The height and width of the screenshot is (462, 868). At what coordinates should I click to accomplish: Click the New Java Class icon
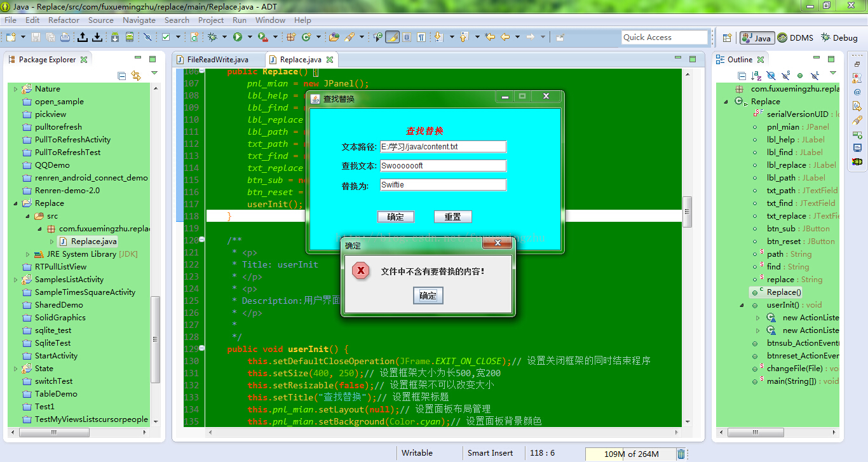click(306, 37)
